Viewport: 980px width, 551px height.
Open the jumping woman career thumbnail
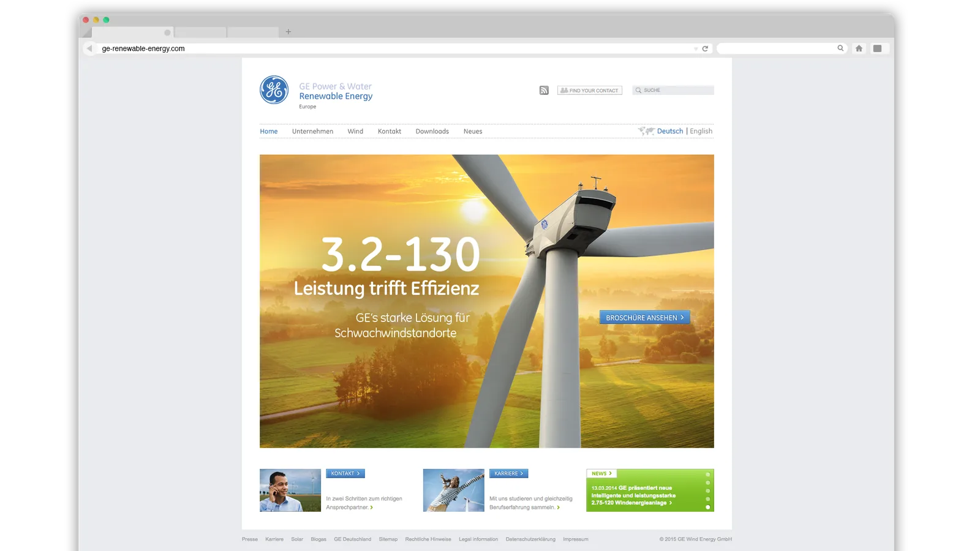click(454, 490)
